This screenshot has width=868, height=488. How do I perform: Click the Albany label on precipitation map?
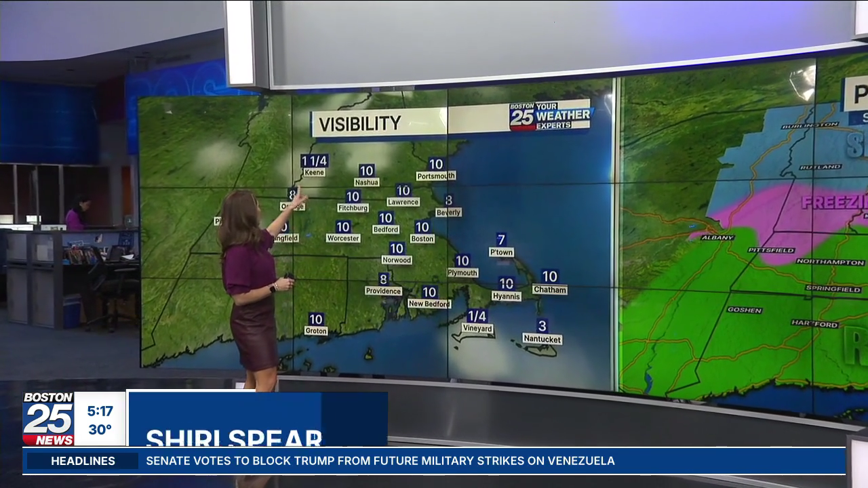tap(717, 237)
